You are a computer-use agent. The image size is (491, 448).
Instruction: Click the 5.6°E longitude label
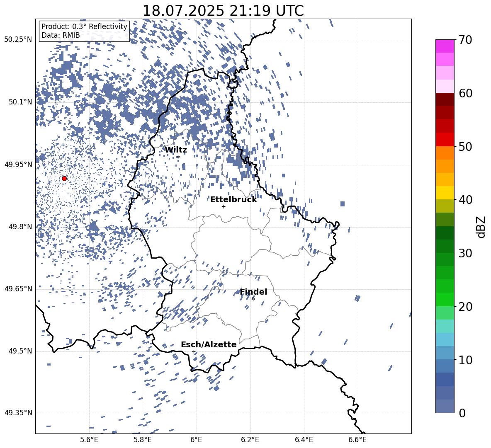[89, 440]
